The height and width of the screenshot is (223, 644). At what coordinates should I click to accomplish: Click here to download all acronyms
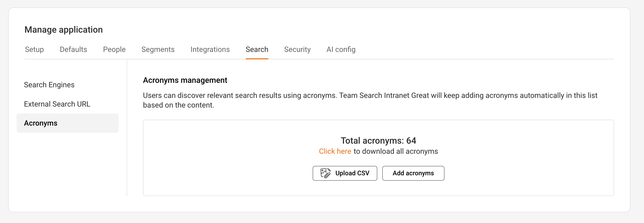click(335, 151)
